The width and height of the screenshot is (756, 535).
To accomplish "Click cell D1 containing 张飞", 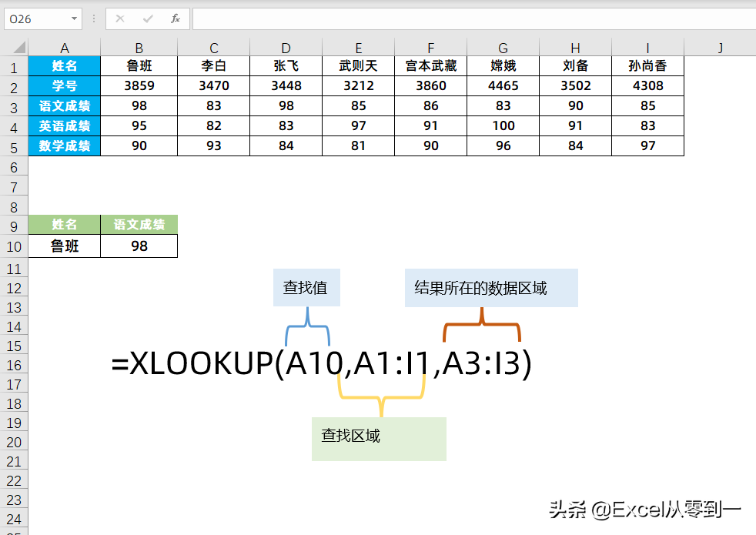I will click(x=286, y=66).
